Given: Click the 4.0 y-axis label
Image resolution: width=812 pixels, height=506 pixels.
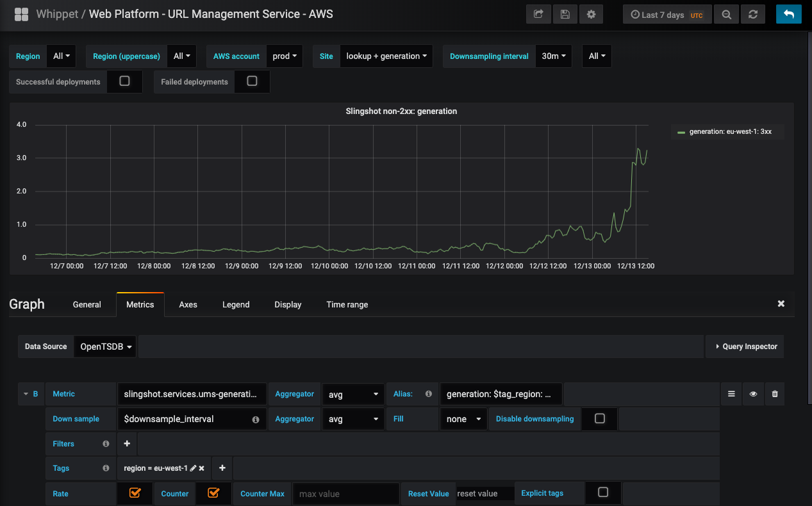Looking at the screenshot, I should click(21, 124).
